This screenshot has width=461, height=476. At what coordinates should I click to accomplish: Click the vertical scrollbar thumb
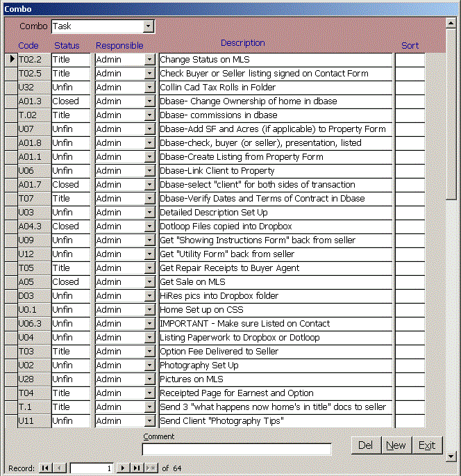click(x=451, y=114)
